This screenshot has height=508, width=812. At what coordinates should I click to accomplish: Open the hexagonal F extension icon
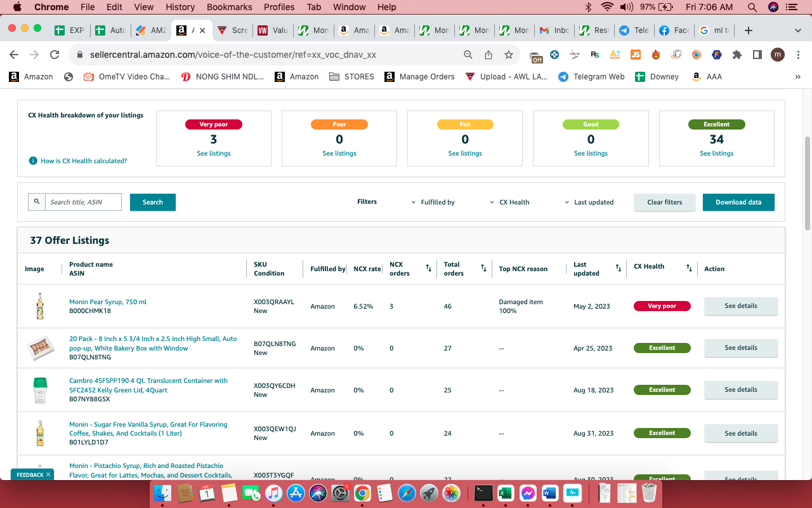click(x=716, y=55)
